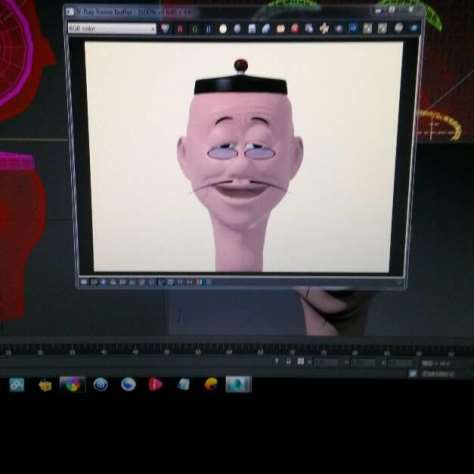Toggle selection lock in status bar
The image size is (474, 474).
[x=289, y=362]
